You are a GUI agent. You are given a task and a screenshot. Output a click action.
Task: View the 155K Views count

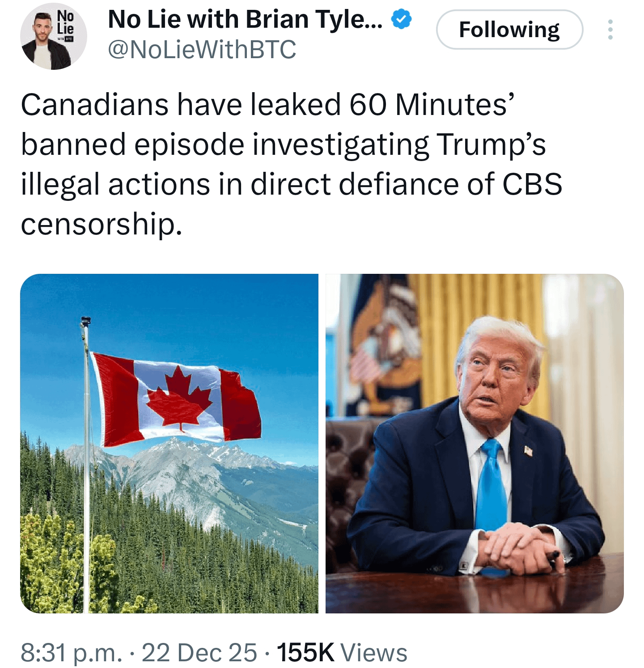click(x=342, y=653)
